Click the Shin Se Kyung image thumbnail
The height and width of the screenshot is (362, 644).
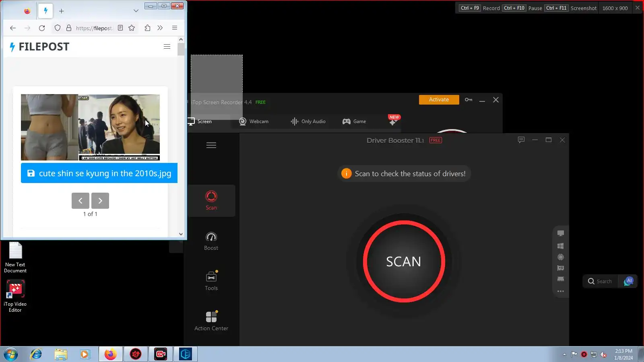[90, 127]
